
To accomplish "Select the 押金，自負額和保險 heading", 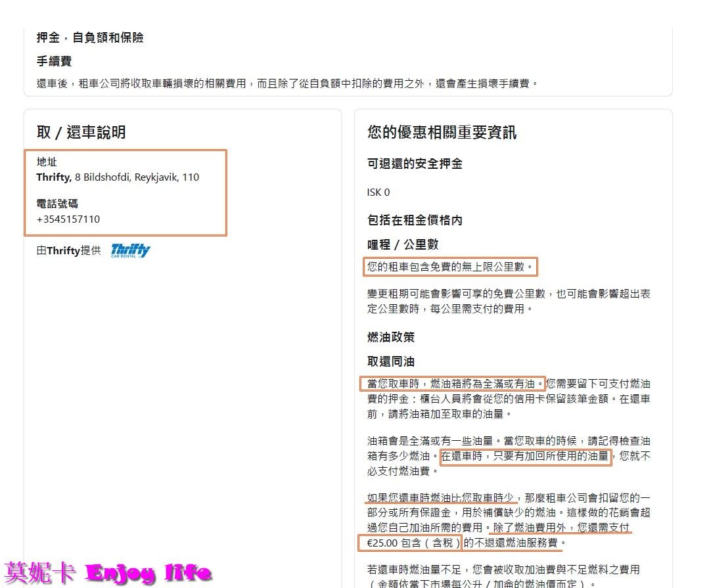I will [90, 37].
